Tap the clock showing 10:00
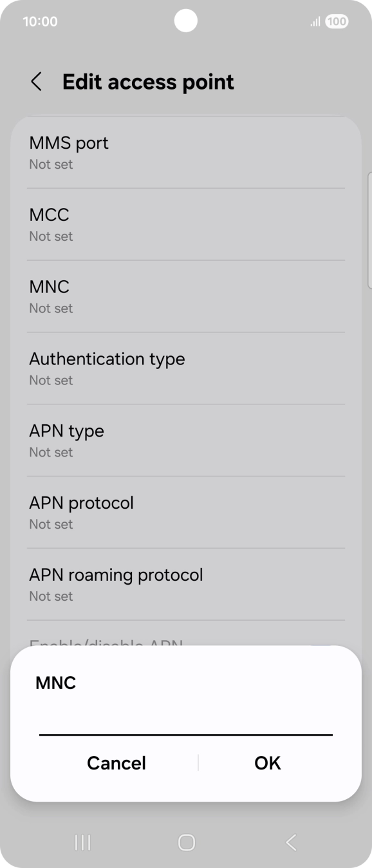Image resolution: width=372 pixels, height=868 pixels. (x=40, y=21)
